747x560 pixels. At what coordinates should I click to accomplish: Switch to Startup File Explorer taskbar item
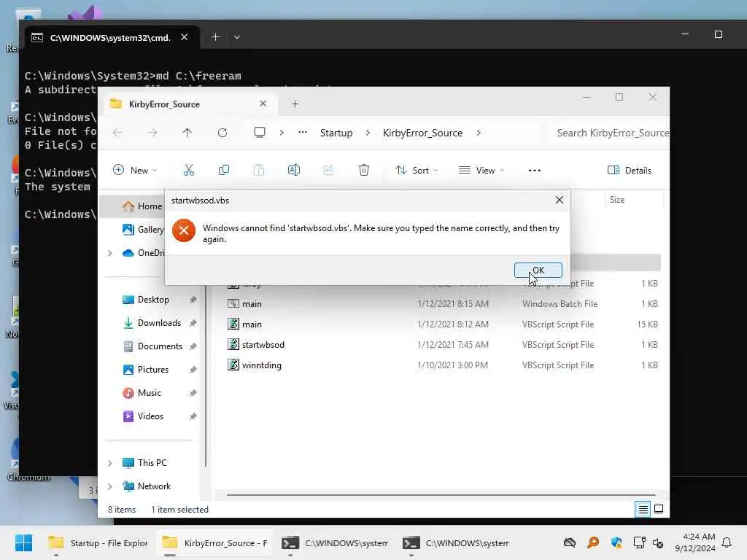point(98,542)
